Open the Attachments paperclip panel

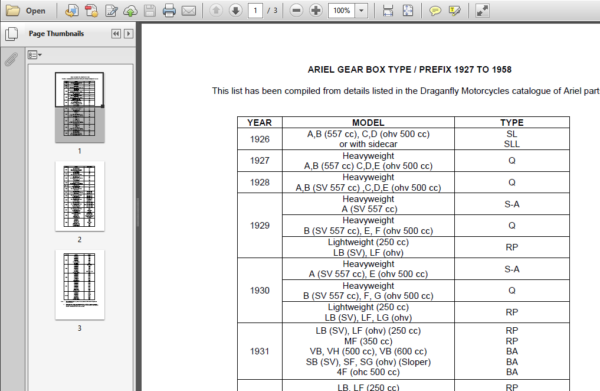point(11,59)
